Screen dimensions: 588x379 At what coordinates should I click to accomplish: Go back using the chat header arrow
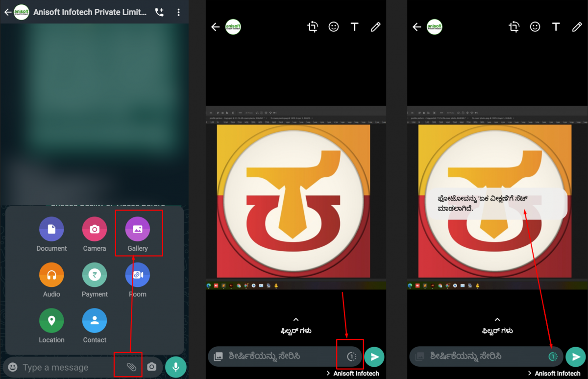click(7, 12)
